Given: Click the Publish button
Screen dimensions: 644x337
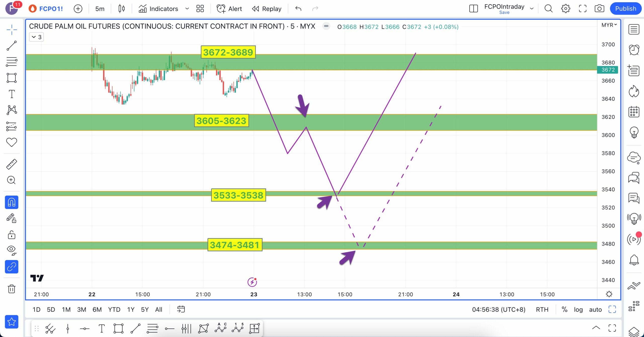Looking at the screenshot, I should 625,9.
